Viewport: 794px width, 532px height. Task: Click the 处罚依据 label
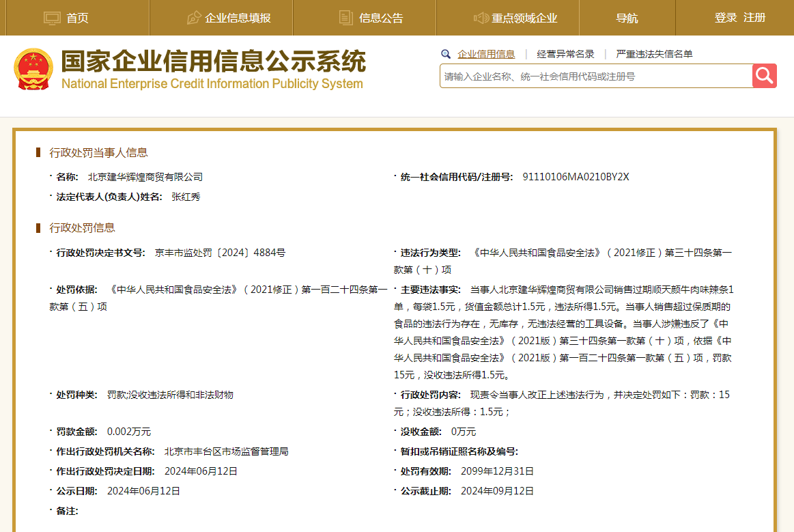[77, 290]
